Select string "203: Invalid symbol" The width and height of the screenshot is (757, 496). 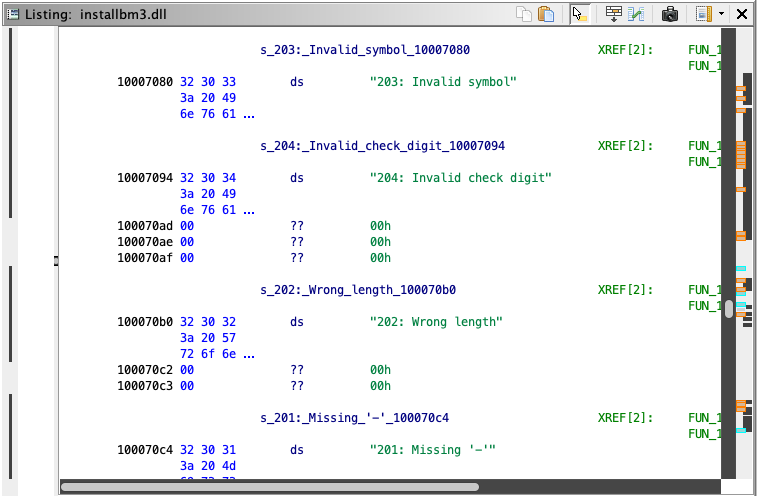pos(443,82)
